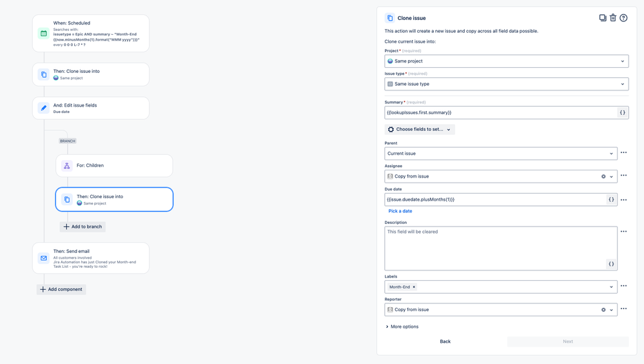Viewport: 644px width, 364px height.
Task: Clear the Assignee Copy from issue value
Action: (x=603, y=176)
